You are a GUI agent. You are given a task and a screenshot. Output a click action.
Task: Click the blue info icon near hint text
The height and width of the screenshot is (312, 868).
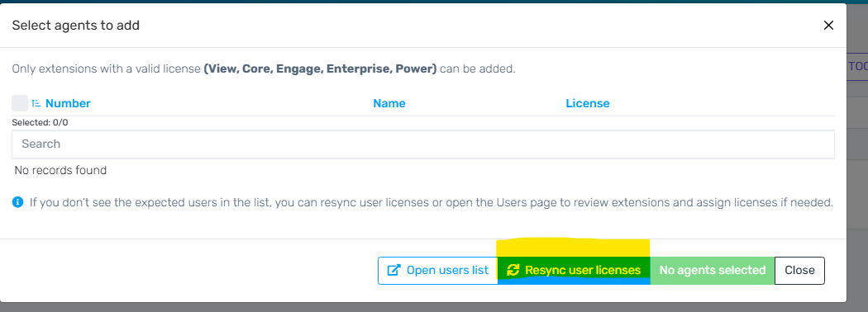coord(17,202)
